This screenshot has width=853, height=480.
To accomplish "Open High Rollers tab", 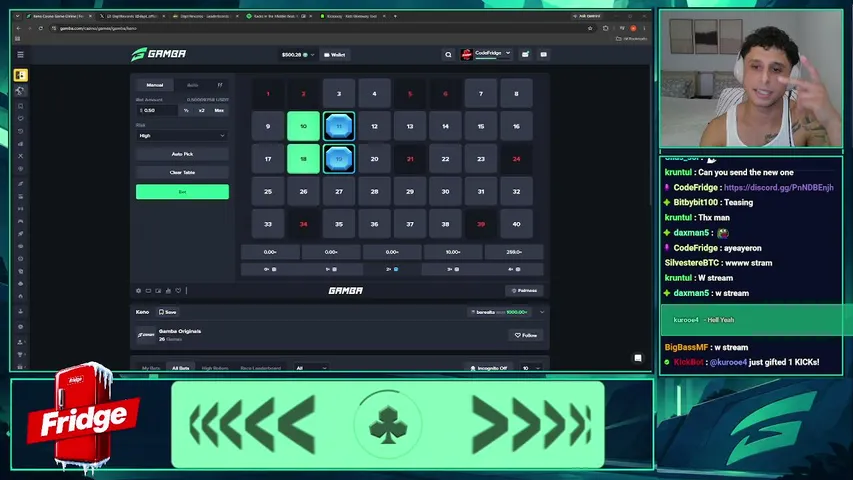I will coord(215,368).
